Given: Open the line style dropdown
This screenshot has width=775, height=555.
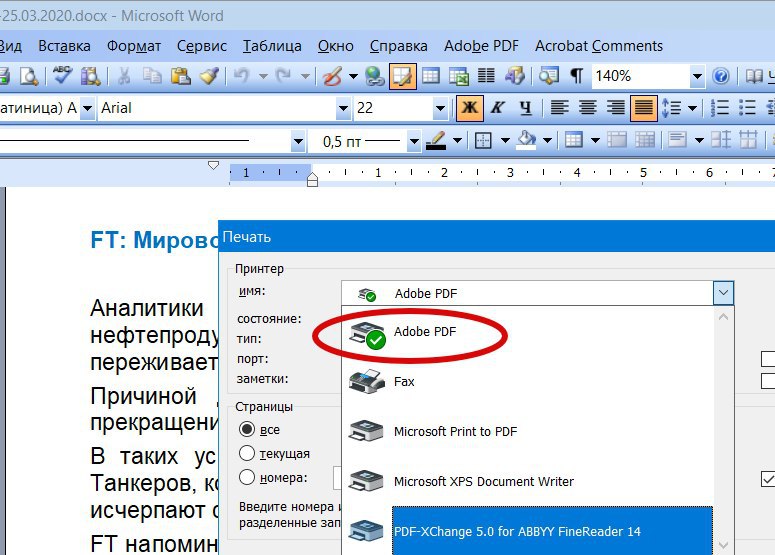Looking at the screenshot, I should [298, 141].
